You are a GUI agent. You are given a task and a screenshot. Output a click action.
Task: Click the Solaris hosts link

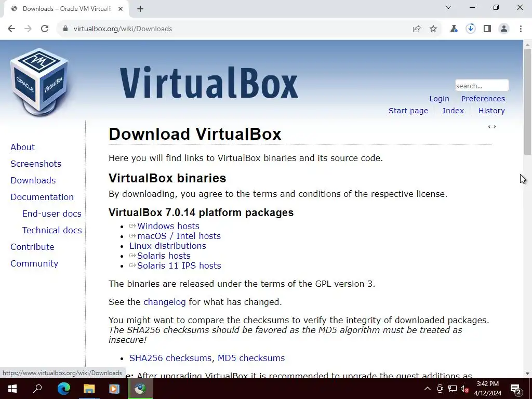click(164, 256)
